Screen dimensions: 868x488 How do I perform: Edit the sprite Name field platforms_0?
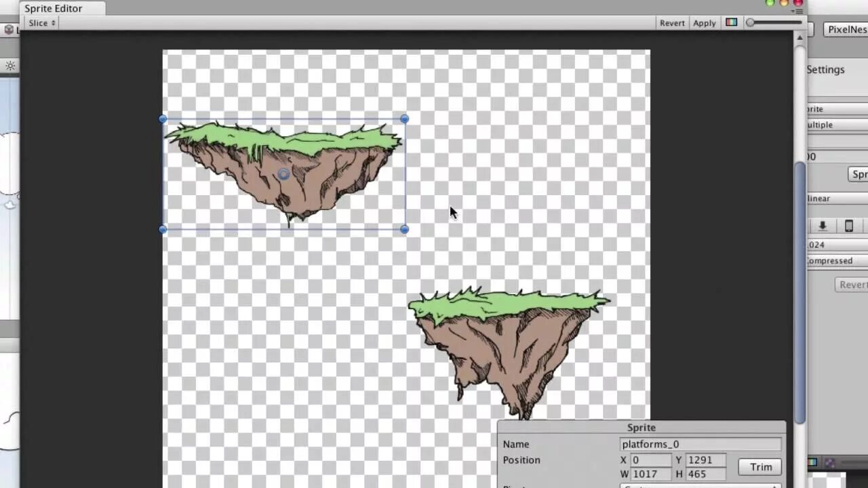tap(701, 444)
